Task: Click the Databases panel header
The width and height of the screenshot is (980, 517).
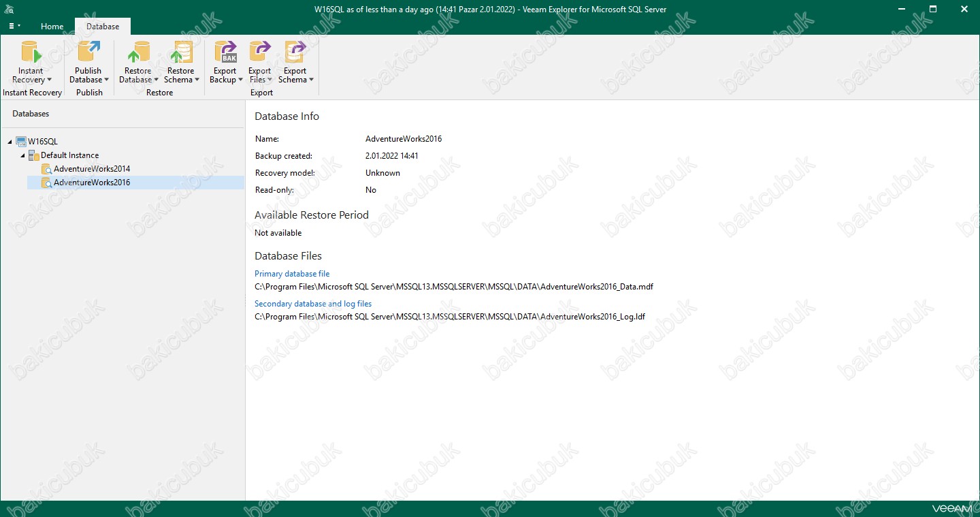Action: tap(31, 114)
